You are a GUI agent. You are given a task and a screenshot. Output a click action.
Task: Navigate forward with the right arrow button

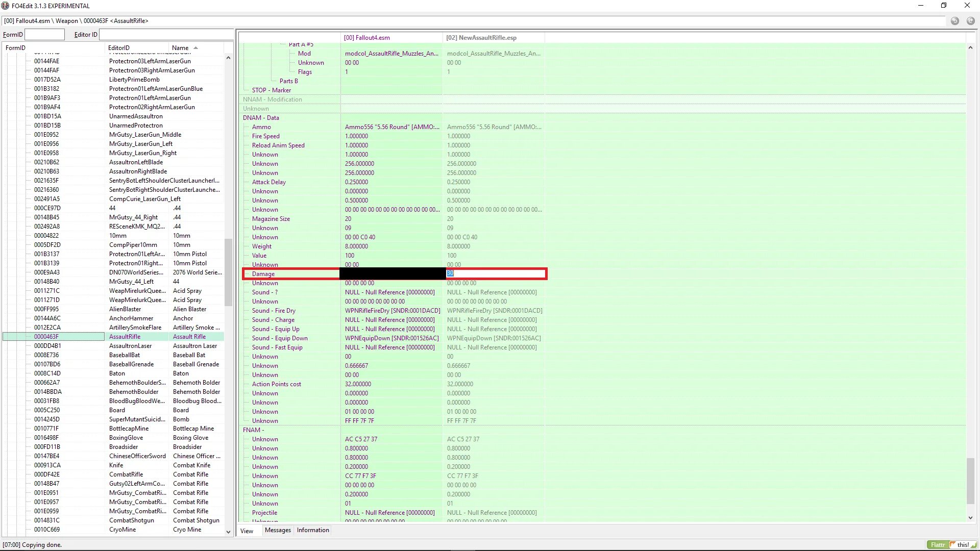click(970, 21)
